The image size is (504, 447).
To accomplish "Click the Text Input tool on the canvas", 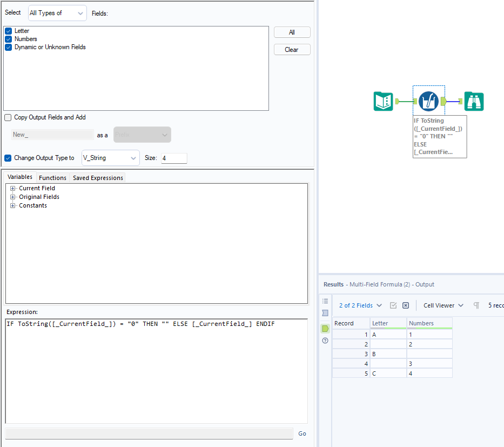I will tap(384, 101).
